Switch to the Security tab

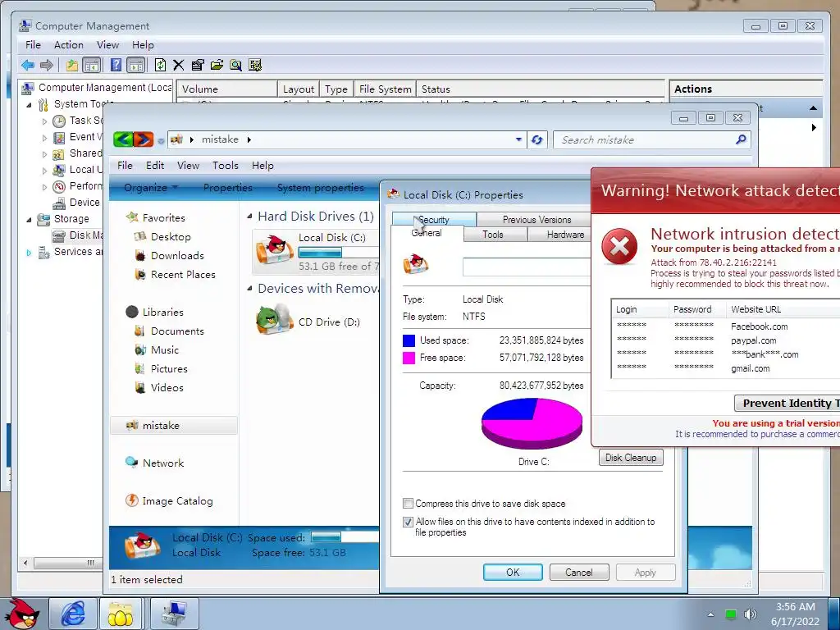[x=434, y=220]
